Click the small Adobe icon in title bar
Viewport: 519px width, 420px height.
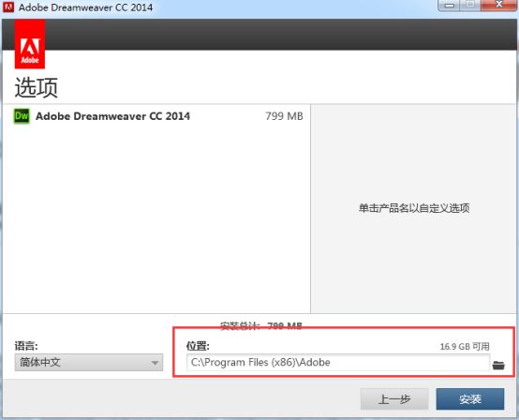pos(8,7)
